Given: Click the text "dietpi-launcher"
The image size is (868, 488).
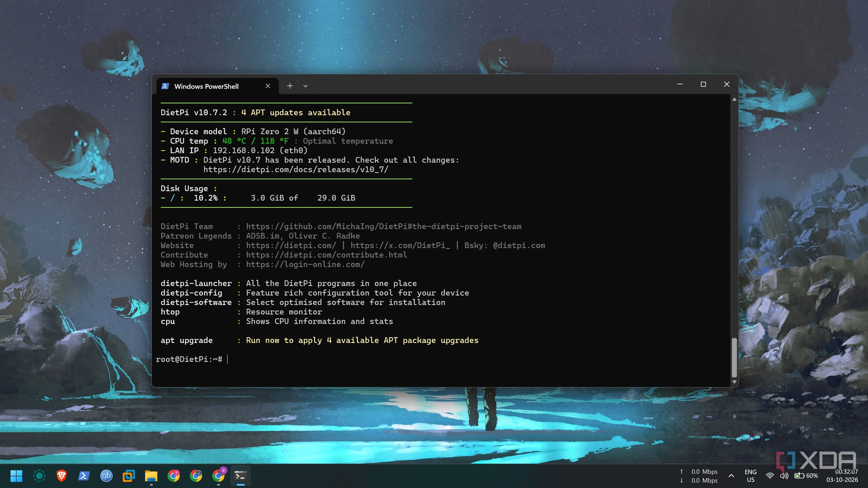Looking at the screenshot, I should coord(196,283).
